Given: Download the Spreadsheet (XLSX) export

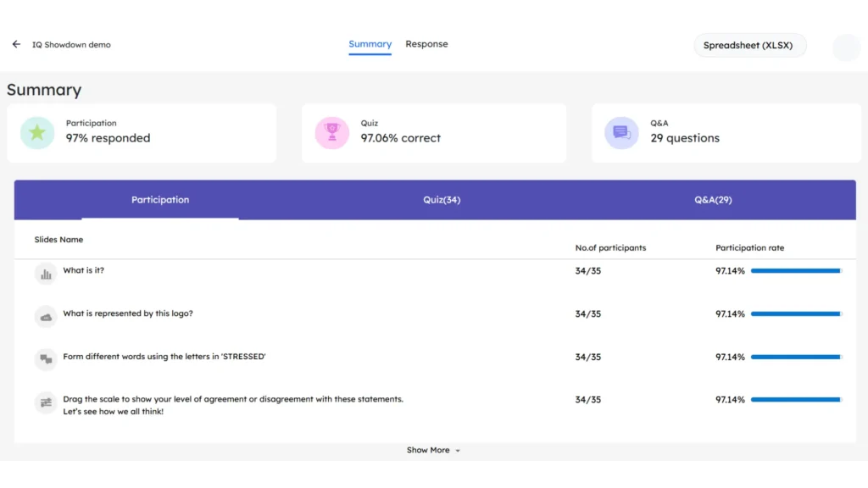Looking at the screenshot, I should click(748, 46).
